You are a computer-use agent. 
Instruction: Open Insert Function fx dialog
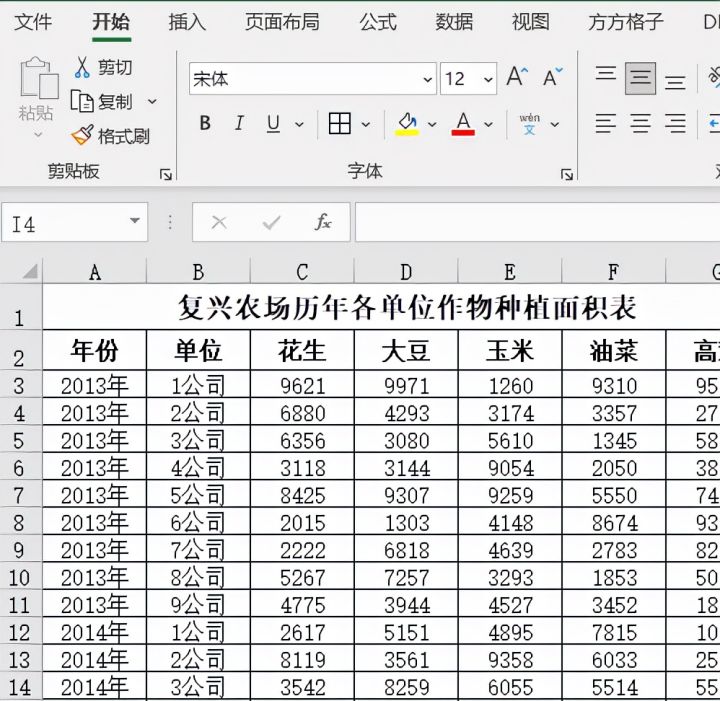(323, 222)
